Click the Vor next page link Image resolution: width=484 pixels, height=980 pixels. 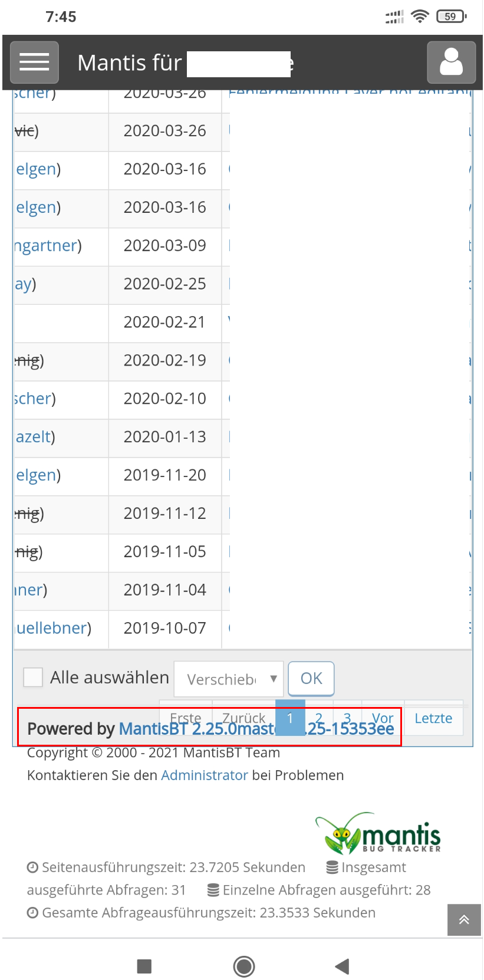tap(383, 718)
